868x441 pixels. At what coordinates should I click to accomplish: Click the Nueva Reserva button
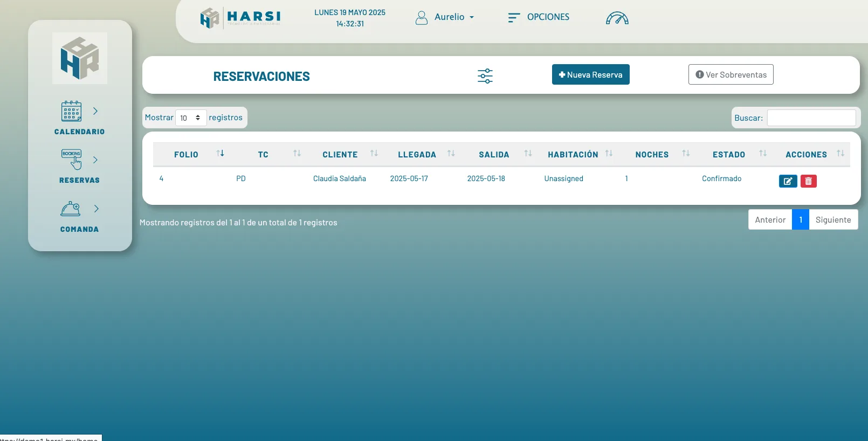click(x=590, y=74)
